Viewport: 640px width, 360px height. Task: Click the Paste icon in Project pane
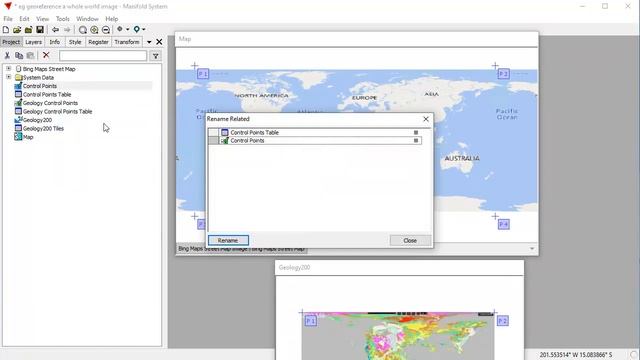30,56
